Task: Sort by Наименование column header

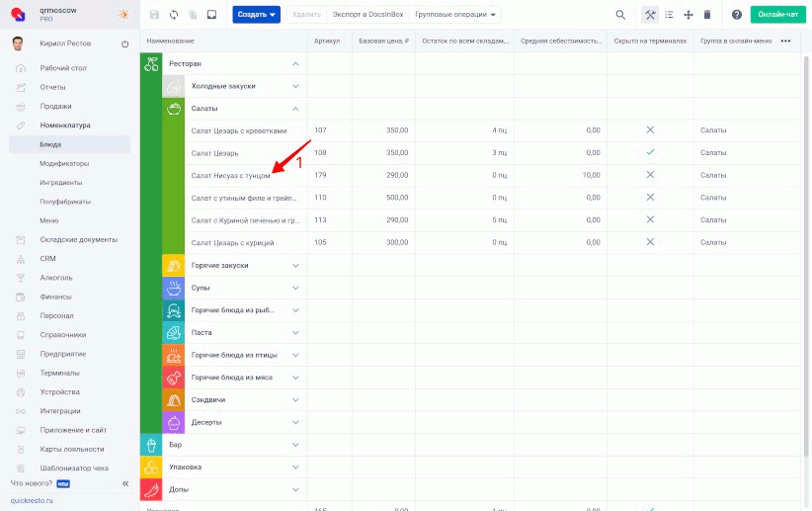Action: [x=170, y=41]
